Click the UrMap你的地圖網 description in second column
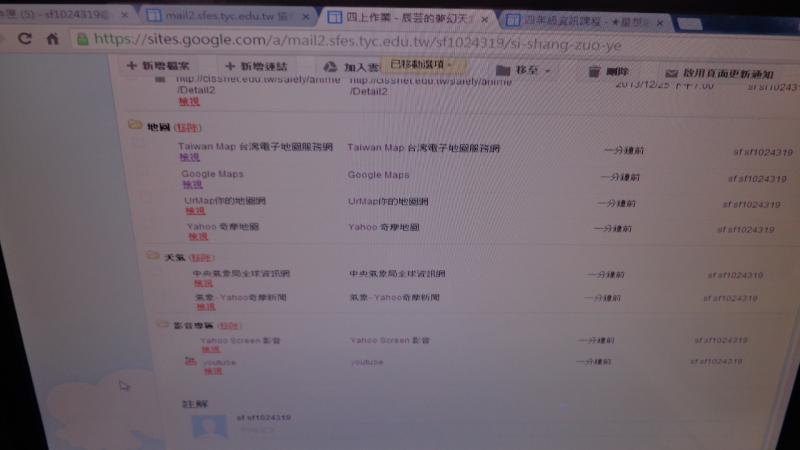This screenshot has height=450, width=800. point(388,202)
